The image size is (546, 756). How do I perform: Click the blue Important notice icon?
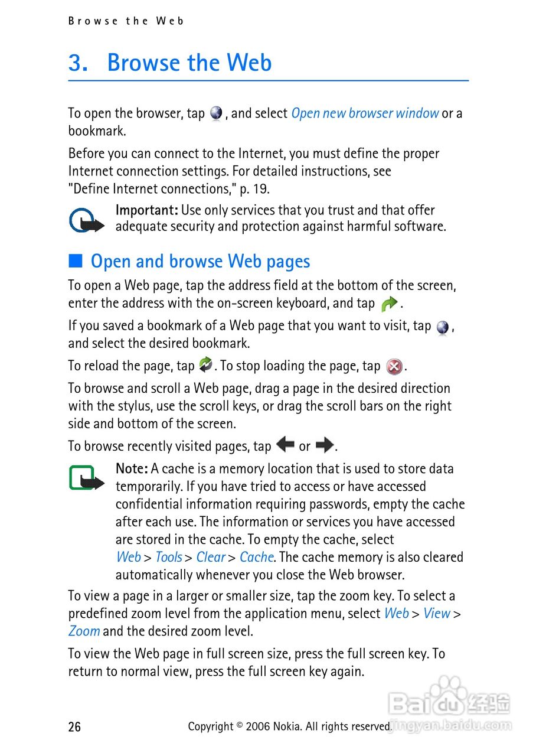[86, 221]
